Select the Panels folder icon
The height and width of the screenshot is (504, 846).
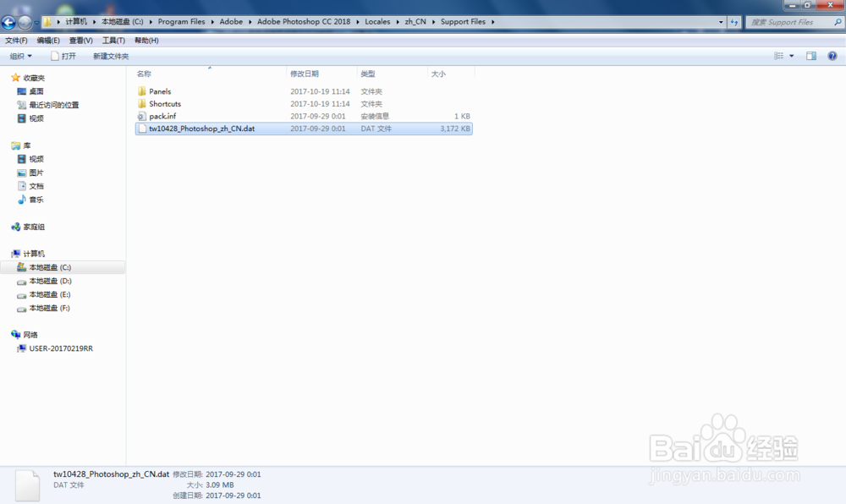(142, 91)
